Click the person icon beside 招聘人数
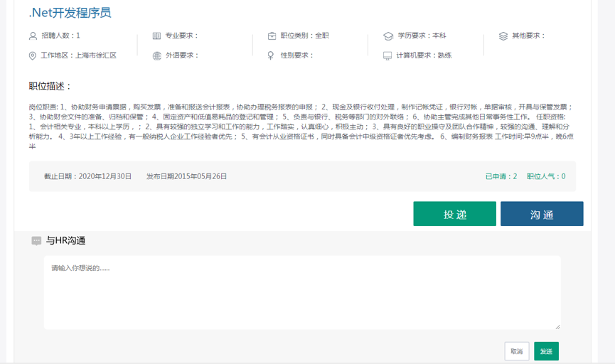Screen dimensions: 615x364 [x=33, y=36]
